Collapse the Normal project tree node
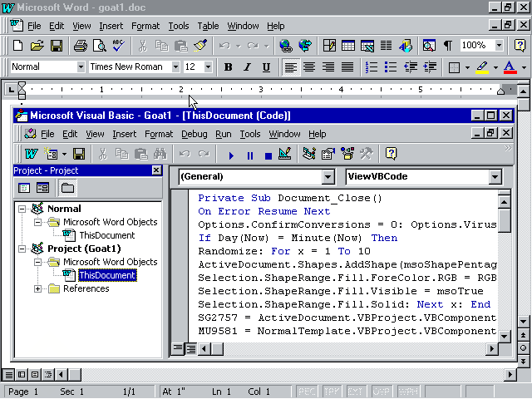 coord(22,209)
